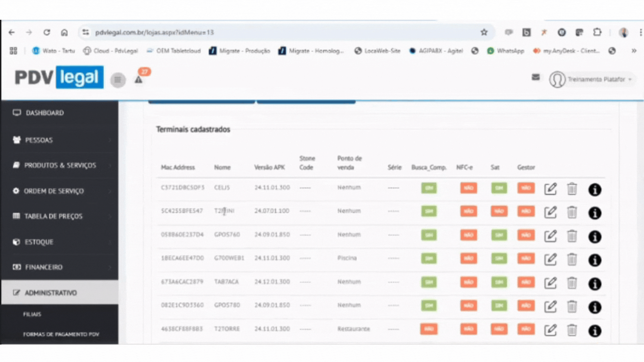The width and height of the screenshot is (644, 362).
Task: Open the envelope messages icon
Action: (536, 77)
